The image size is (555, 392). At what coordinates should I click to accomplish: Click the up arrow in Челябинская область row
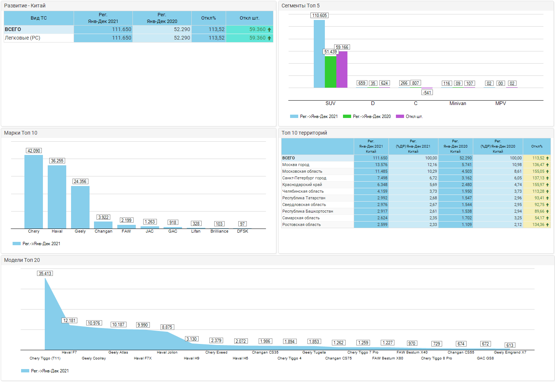coord(548,192)
